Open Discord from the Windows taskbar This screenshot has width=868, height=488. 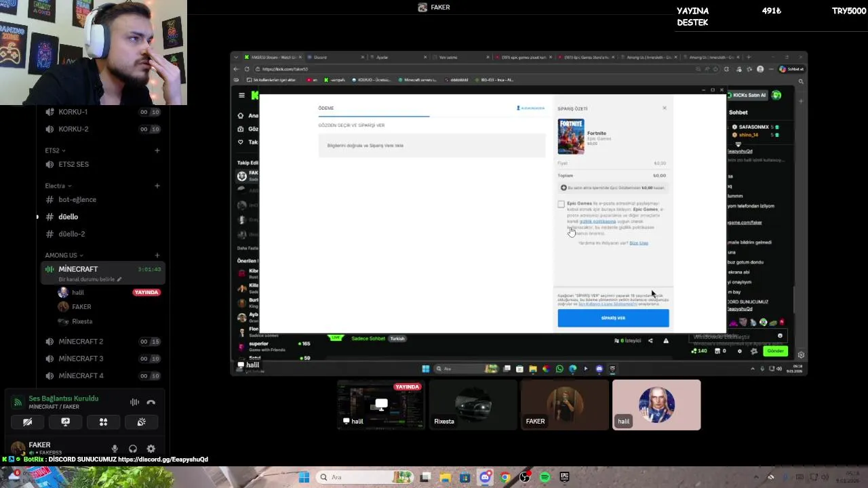485,477
